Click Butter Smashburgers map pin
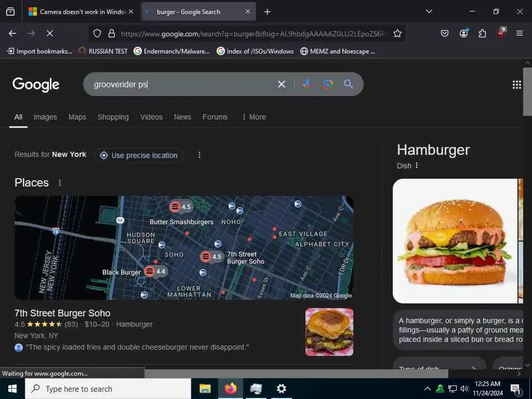Image resolution: width=532 pixels, height=399 pixels. pyautogui.click(x=180, y=206)
